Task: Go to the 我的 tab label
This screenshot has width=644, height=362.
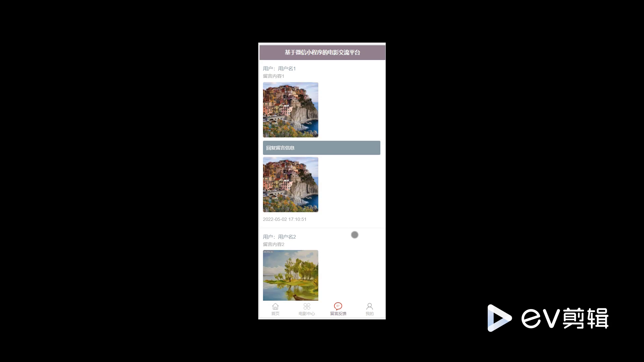Action: 369,314
